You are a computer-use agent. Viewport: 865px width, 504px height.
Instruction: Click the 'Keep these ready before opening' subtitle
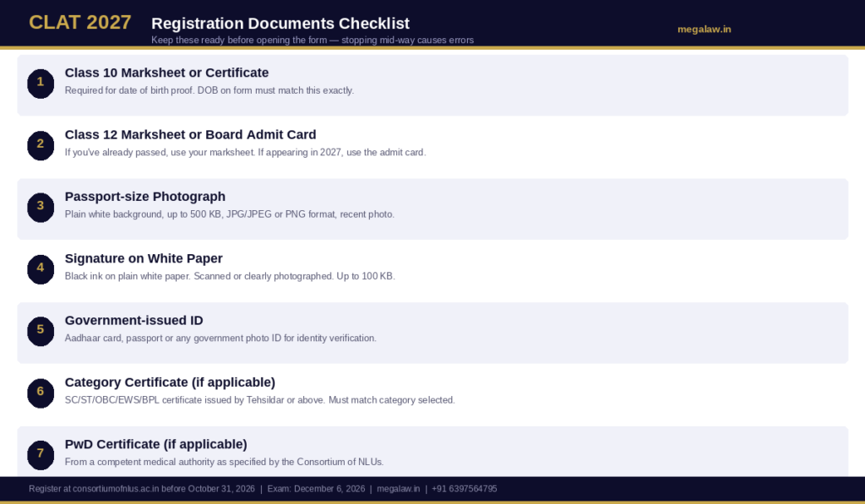point(313,41)
